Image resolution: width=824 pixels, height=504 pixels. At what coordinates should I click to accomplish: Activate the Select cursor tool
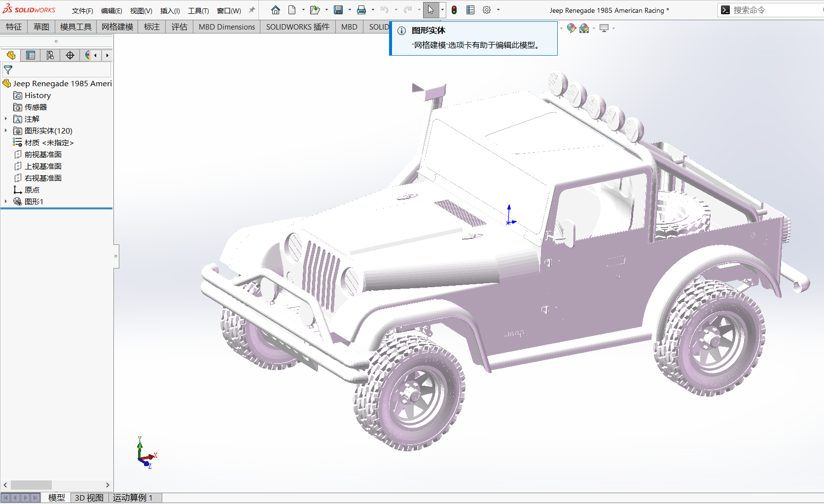[430, 10]
